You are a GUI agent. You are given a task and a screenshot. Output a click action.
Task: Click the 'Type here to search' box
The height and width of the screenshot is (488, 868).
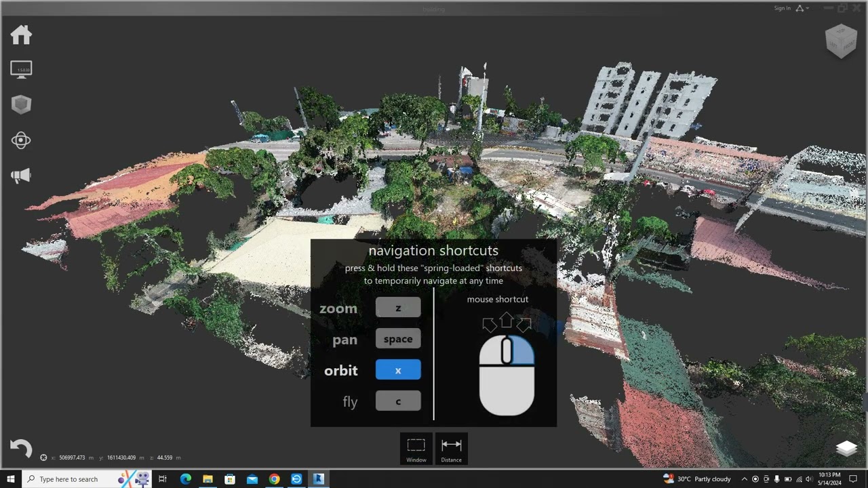88,479
